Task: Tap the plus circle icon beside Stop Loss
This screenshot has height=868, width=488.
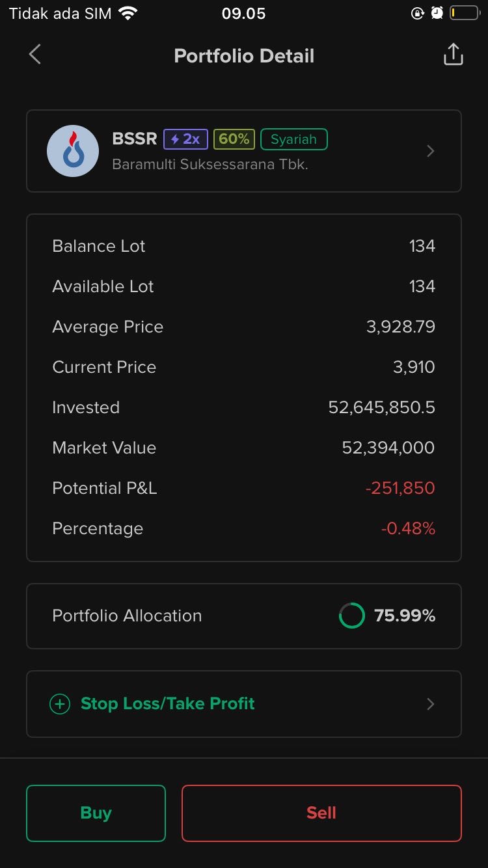Action: point(60,704)
